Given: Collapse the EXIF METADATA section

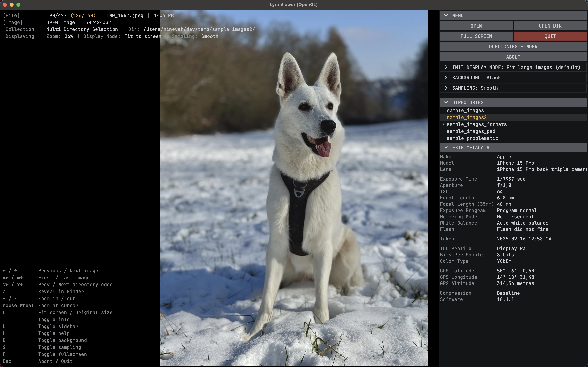Looking at the screenshot, I should click(513, 148).
